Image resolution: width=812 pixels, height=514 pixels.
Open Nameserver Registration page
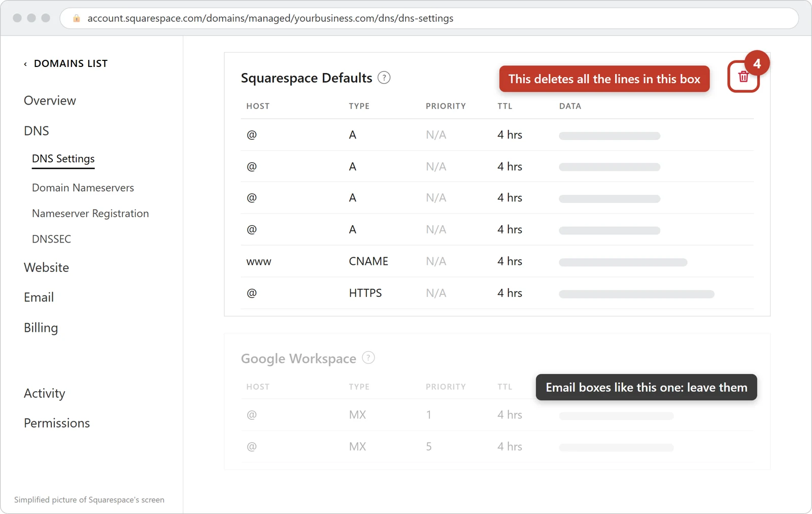(x=90, y=214)
